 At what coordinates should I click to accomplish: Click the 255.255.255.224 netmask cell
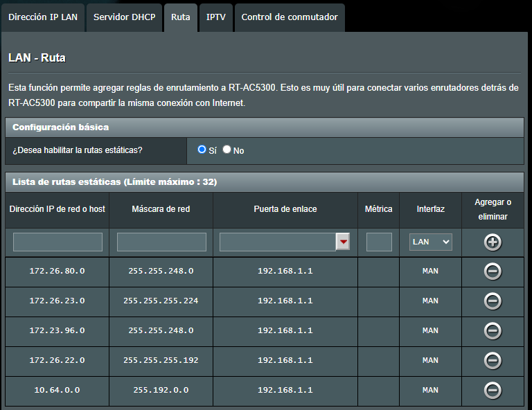(x=161, y=301)
